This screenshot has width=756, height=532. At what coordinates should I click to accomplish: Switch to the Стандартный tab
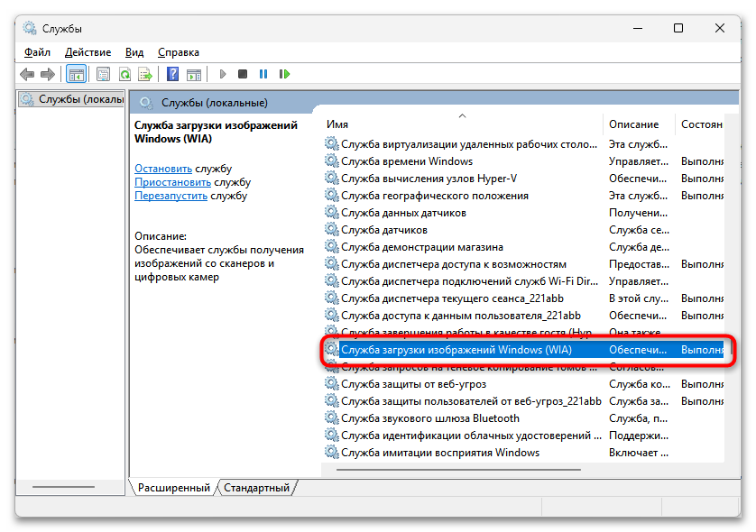[256, 488]
